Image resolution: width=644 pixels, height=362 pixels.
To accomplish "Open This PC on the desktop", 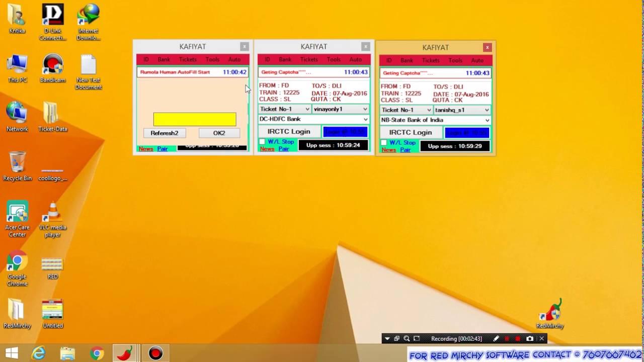I will [x=17, y=68].
